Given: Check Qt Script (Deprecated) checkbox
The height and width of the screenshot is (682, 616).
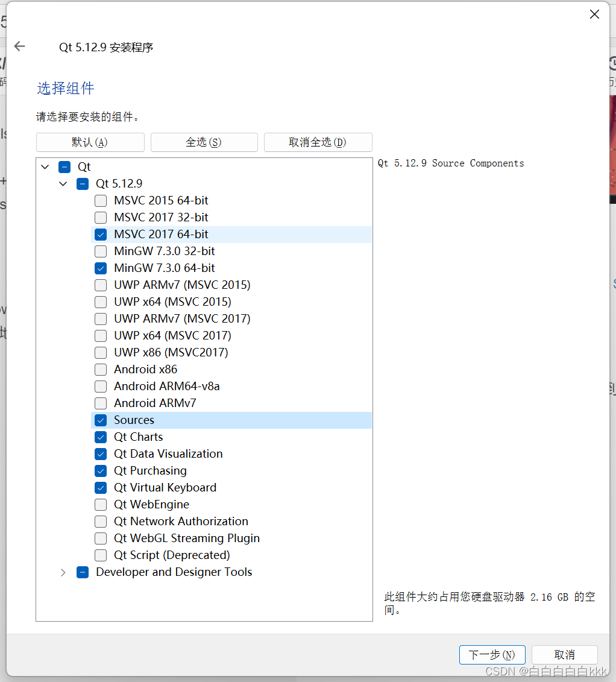Looking at the screenshot, I should coord(101,555).
